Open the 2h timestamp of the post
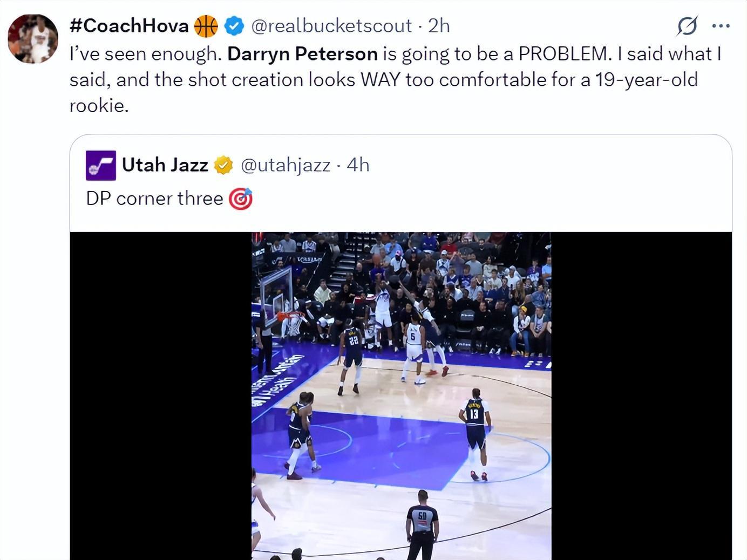Viewport: 747px width, 560px height. 439,25
